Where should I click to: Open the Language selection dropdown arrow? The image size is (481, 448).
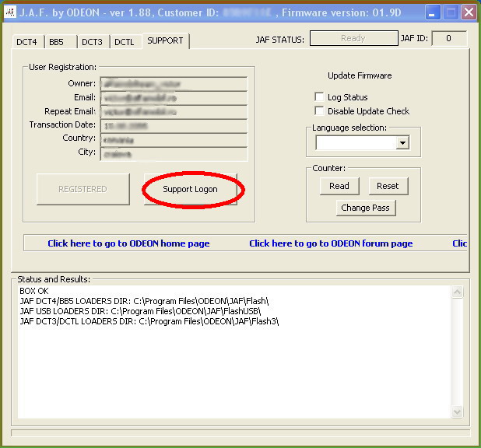click(402, 142)
